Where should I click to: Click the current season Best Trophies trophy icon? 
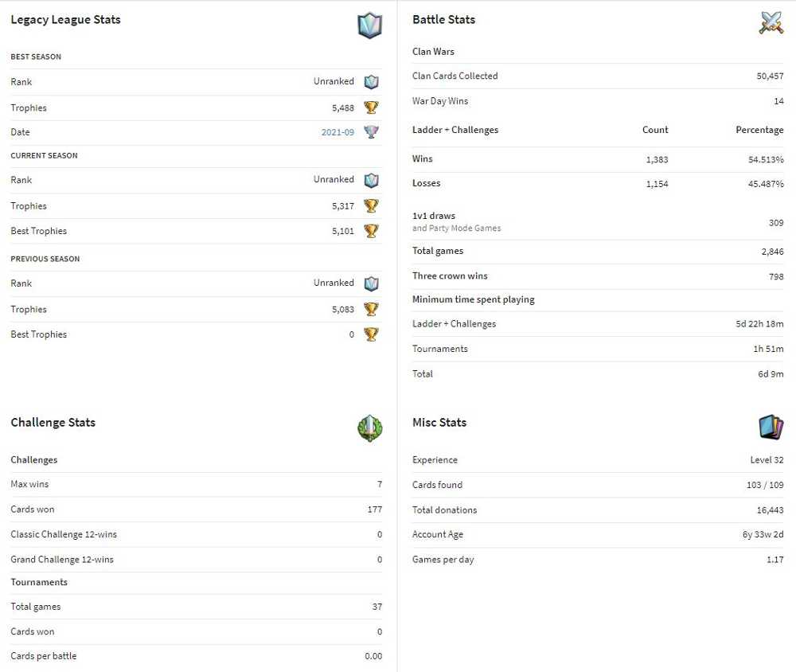pos(371,231)
